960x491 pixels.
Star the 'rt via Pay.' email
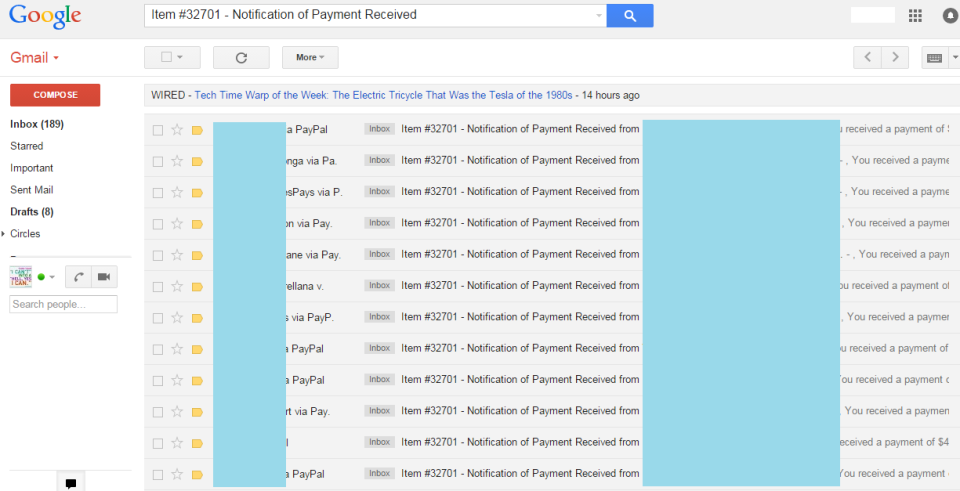(177, 411)
